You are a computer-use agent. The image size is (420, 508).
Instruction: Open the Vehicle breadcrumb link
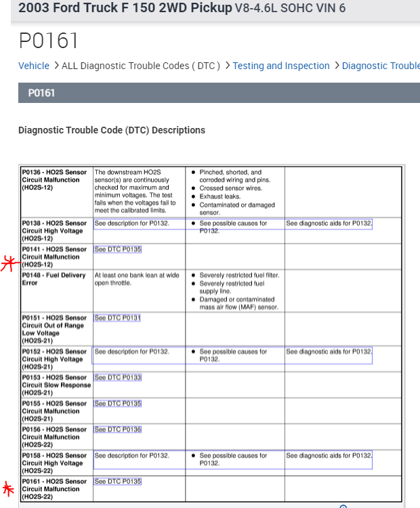(x=34, y=66)
